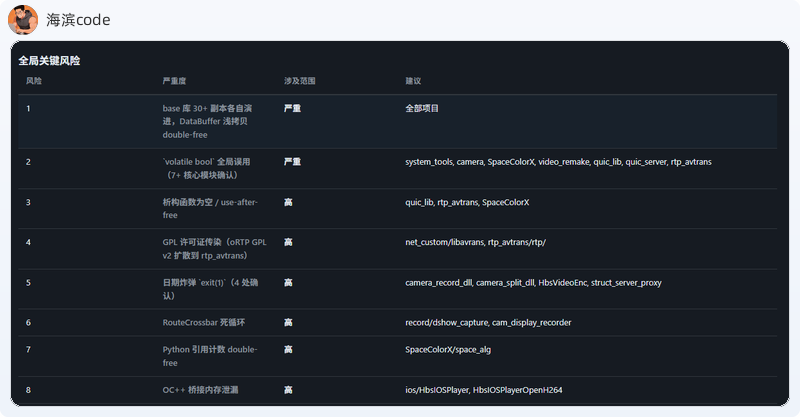The height and width of the screenshot is (417, 800).
Task: Select the 全部项目 cell
Action: [422, 108]
